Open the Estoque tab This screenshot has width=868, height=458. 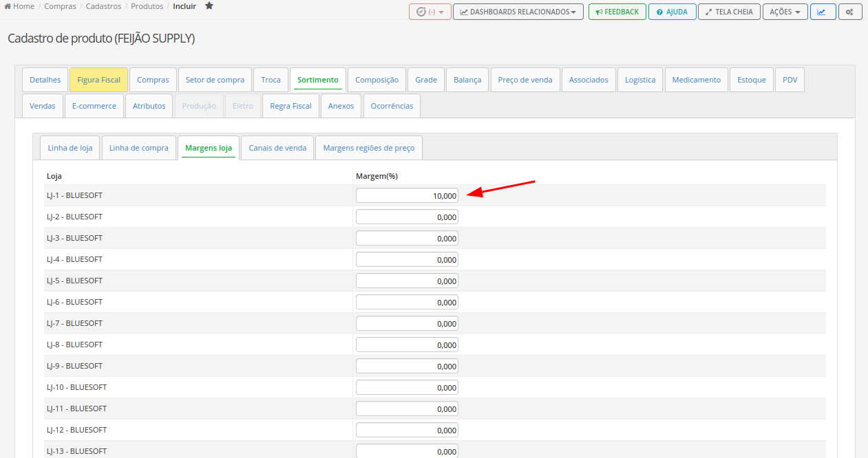click(x=751, y=80)
